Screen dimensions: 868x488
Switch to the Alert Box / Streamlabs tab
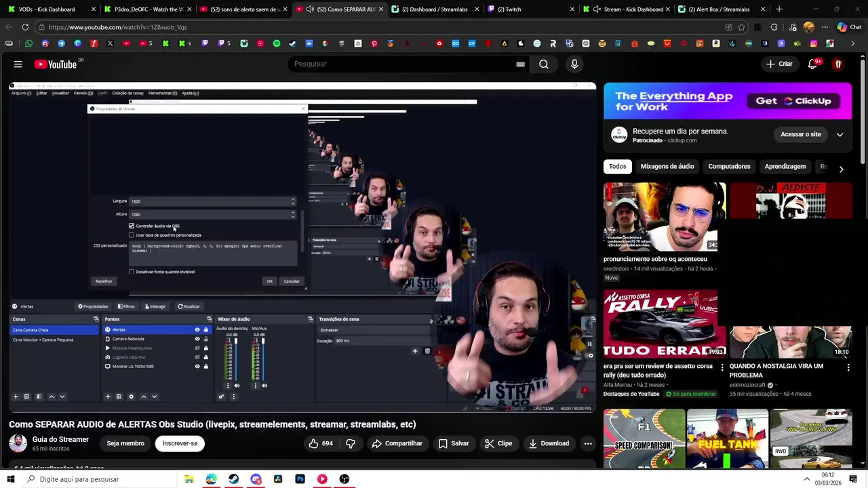(723, 9)
